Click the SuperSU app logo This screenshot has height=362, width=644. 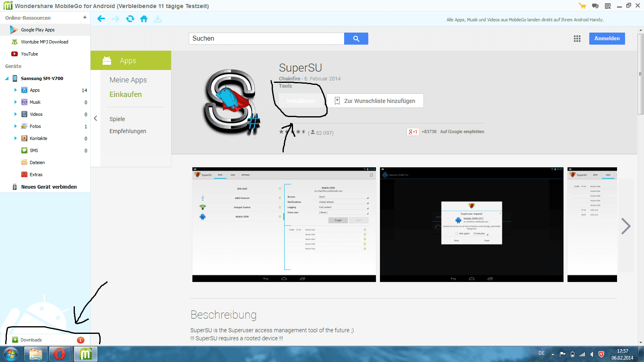tap(231, 103)
